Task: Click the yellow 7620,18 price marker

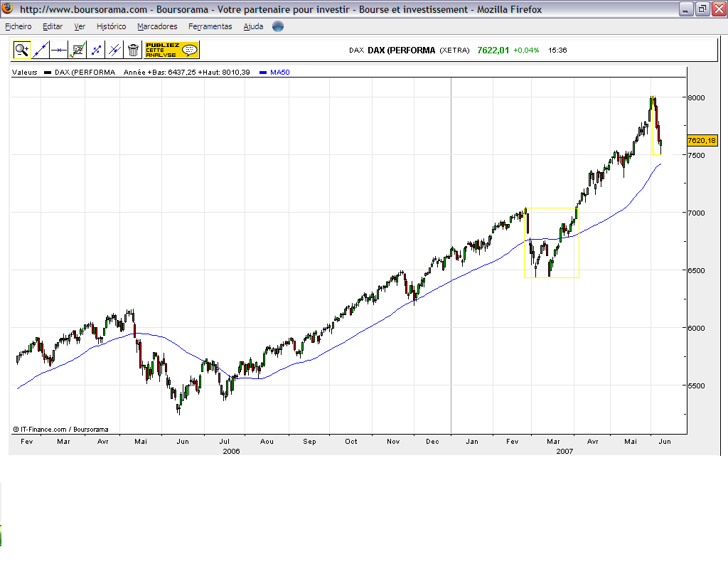Action: (702, 140)
